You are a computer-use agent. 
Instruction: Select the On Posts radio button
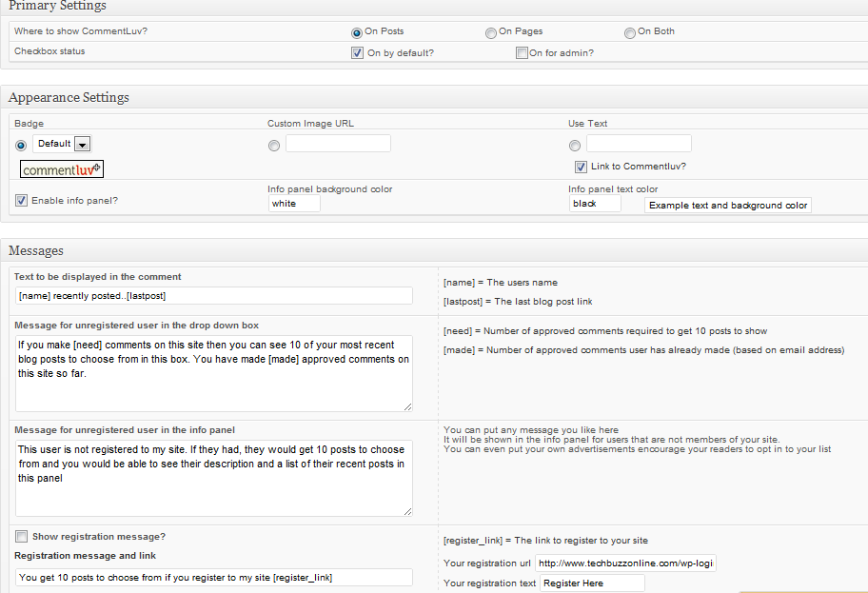click(357, 32)
